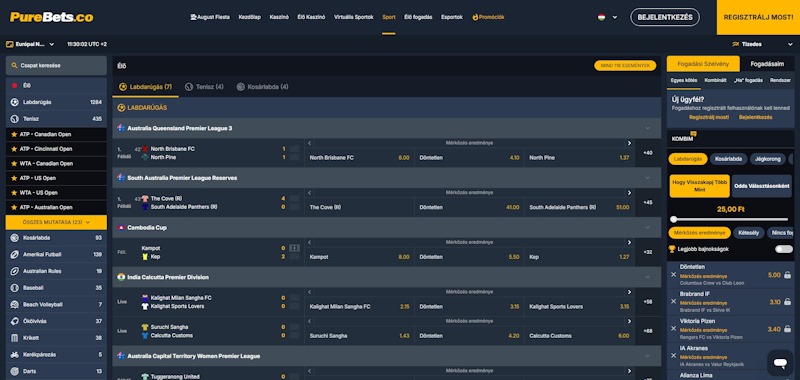
Task: Switch to the Kosárlabda (4) live tab
Action: pyautogui.click(x=263, y=87)
